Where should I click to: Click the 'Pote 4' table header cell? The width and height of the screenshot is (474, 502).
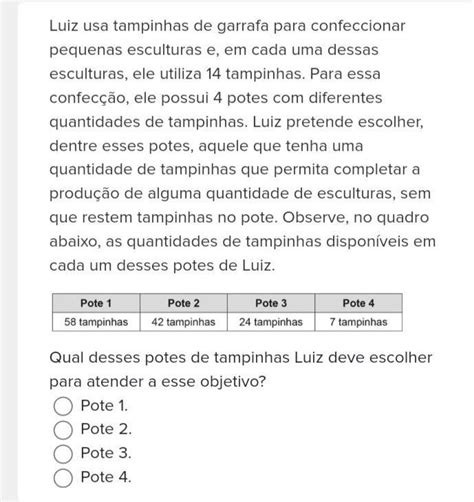click(358, 303)
